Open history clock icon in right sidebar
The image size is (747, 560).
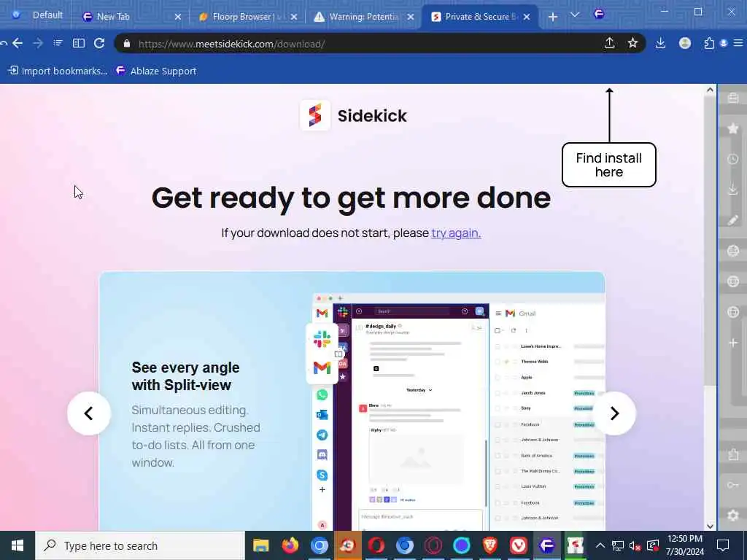click(x=733, y=159)
